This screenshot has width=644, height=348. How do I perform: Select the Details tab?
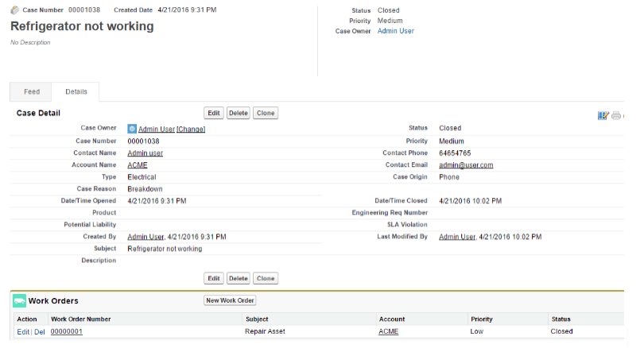(76, 92)
